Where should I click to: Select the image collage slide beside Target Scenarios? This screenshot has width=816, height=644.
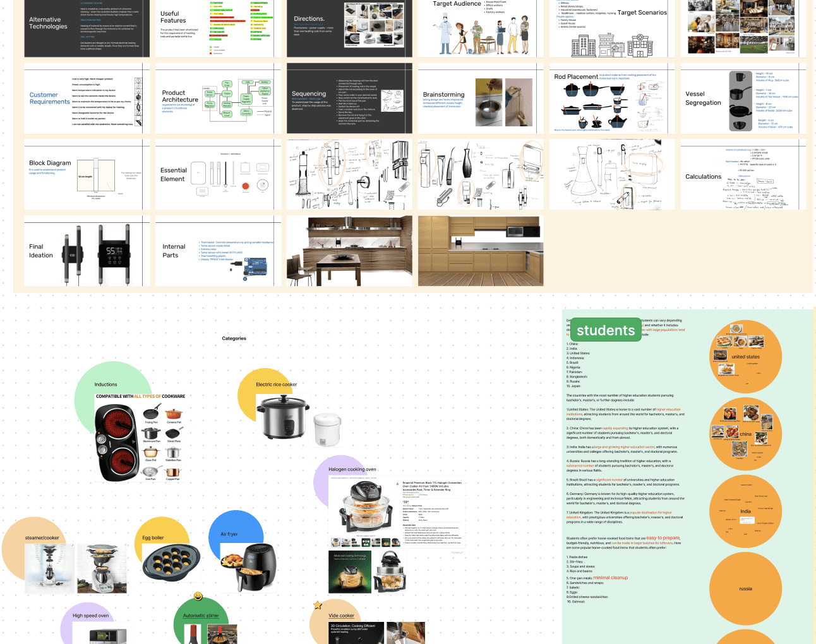point(743,28)
